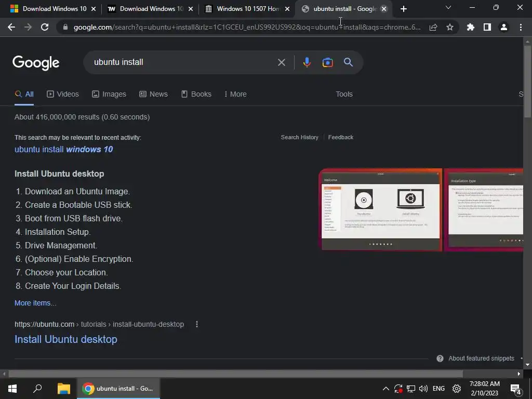Click the horizontal scrollbar thumb
532x399 pixels.
[235, 374]
